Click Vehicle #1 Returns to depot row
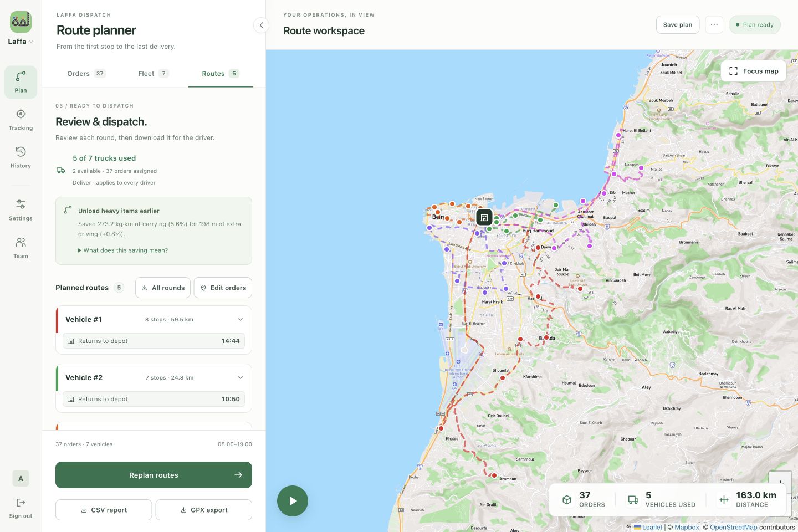 [154, 341]
